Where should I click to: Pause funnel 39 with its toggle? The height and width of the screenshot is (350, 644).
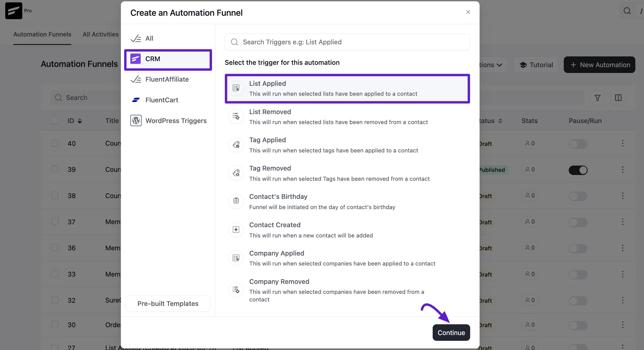coord(578,170)
